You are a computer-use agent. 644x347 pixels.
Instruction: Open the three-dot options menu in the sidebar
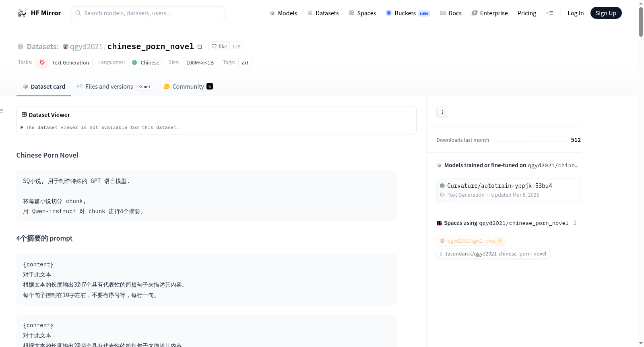pos(442,112)
